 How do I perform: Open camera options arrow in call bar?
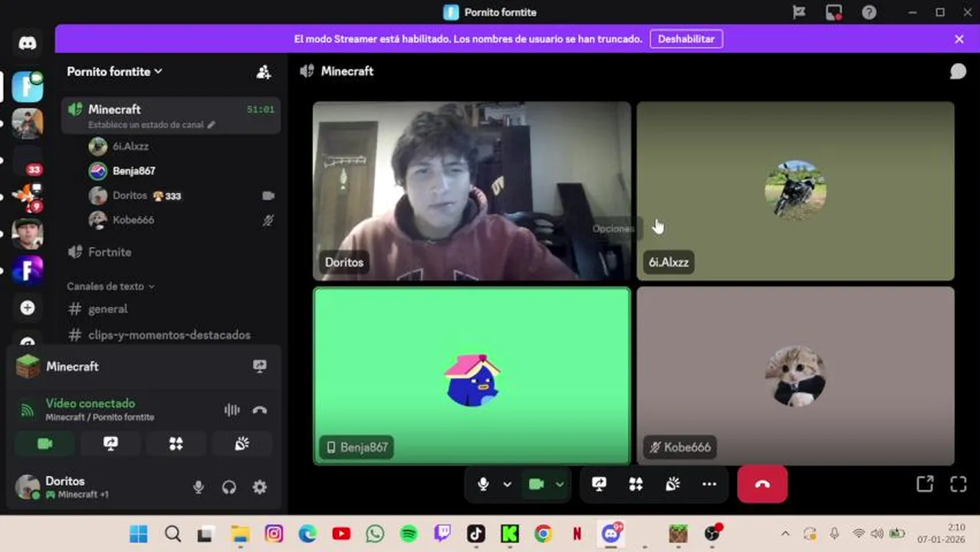pos(560,484)
